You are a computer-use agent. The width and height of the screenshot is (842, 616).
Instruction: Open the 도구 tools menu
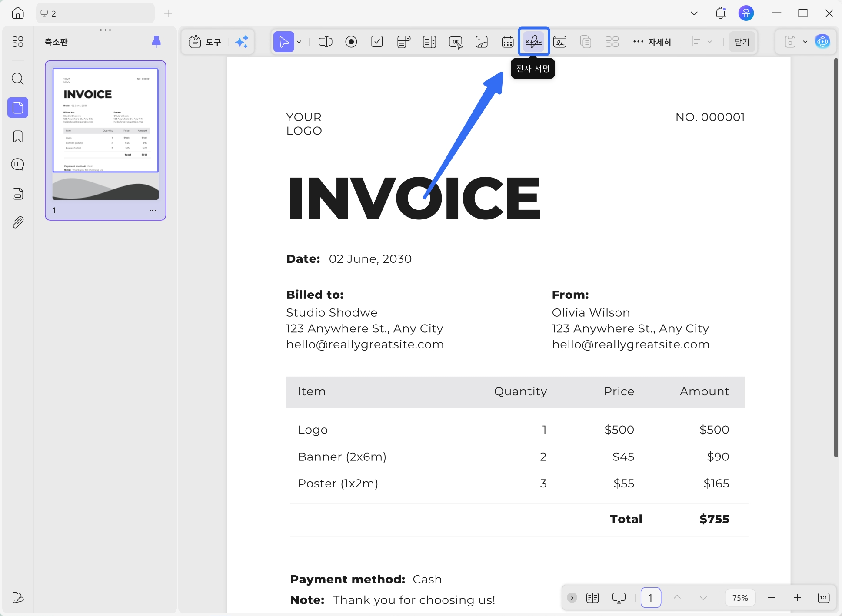205,42
